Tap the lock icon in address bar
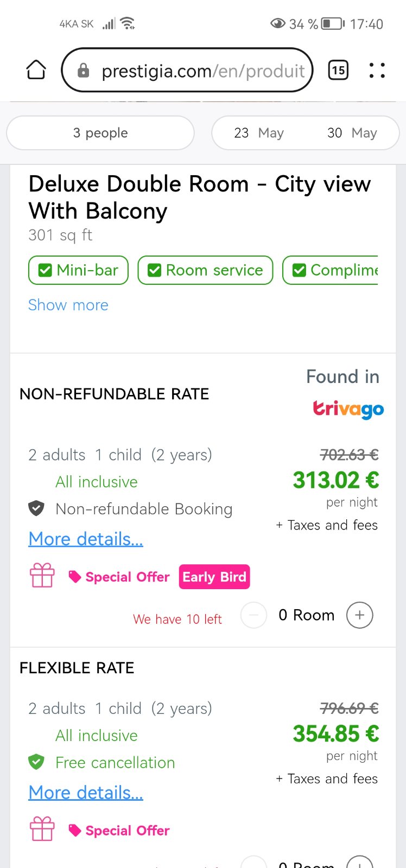The image size is (406, 868). point(84,71)
